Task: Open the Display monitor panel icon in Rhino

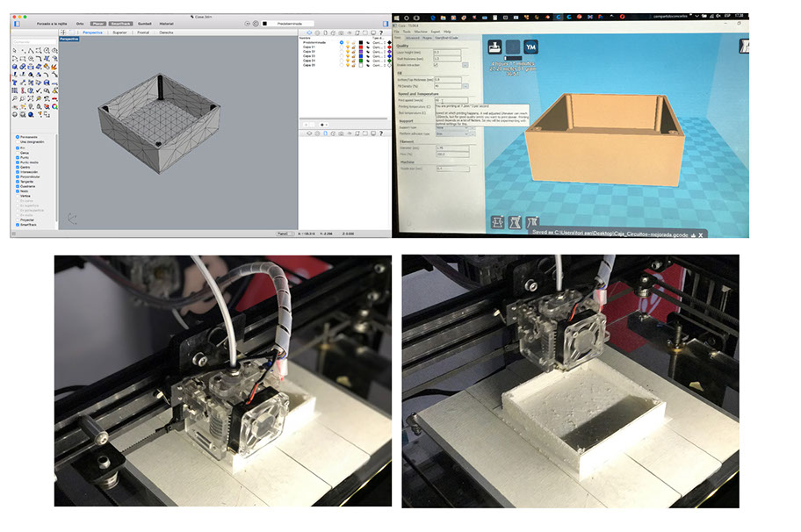Action: click(373, 32)
